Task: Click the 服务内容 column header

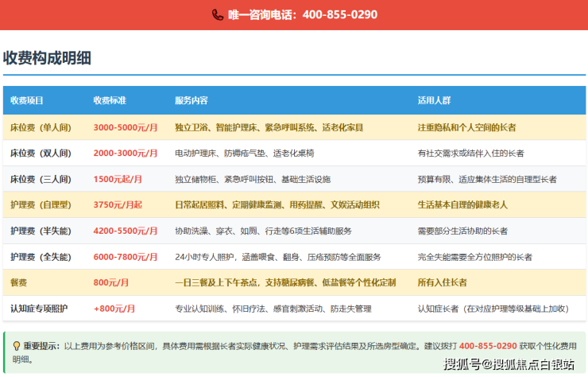Action: [x=191, y=101]
